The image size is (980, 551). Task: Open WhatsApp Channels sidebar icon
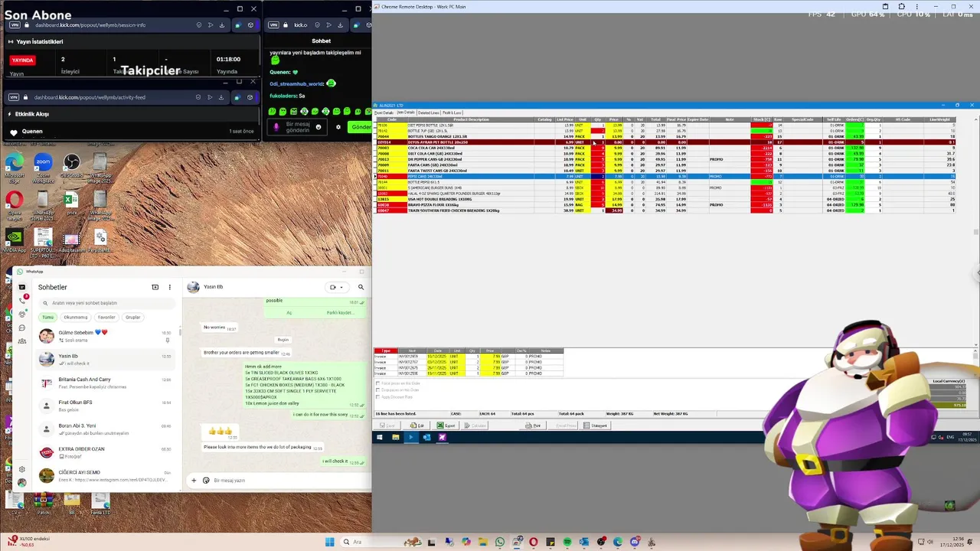[21, 328]
